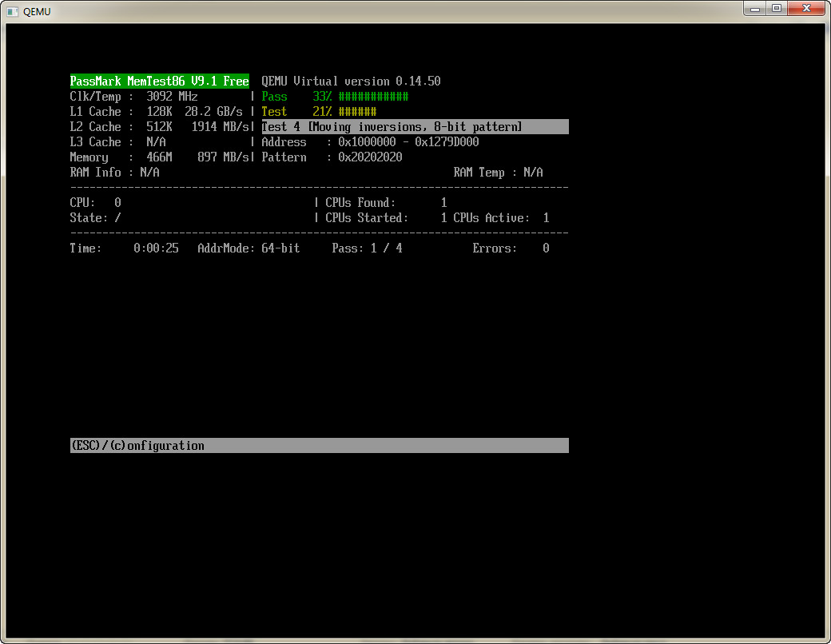
Task: Click the QEMU icon in the title bar
Action: pos(12,10)
